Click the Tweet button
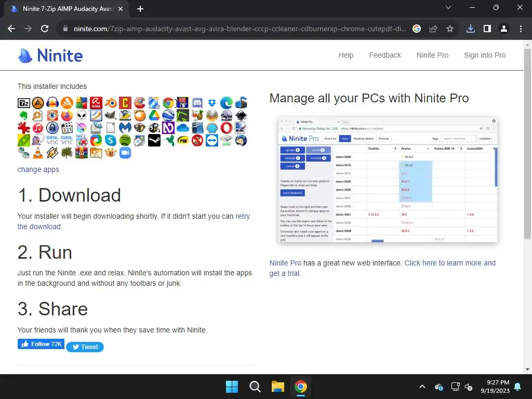Viewport: 532px width, 399px height. (85, 347)
